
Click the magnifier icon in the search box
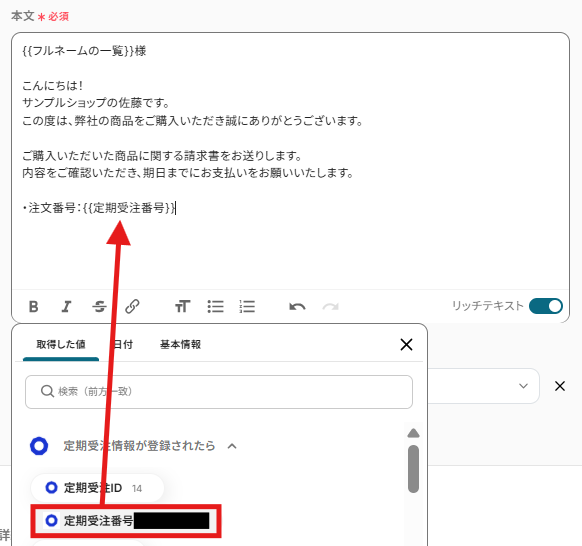[47, 391]
